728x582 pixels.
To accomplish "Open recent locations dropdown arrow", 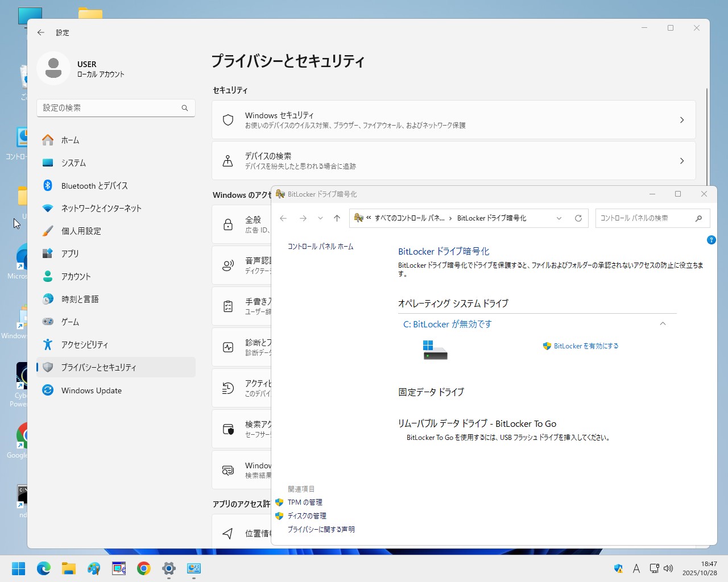I will (x=320, y=218).
